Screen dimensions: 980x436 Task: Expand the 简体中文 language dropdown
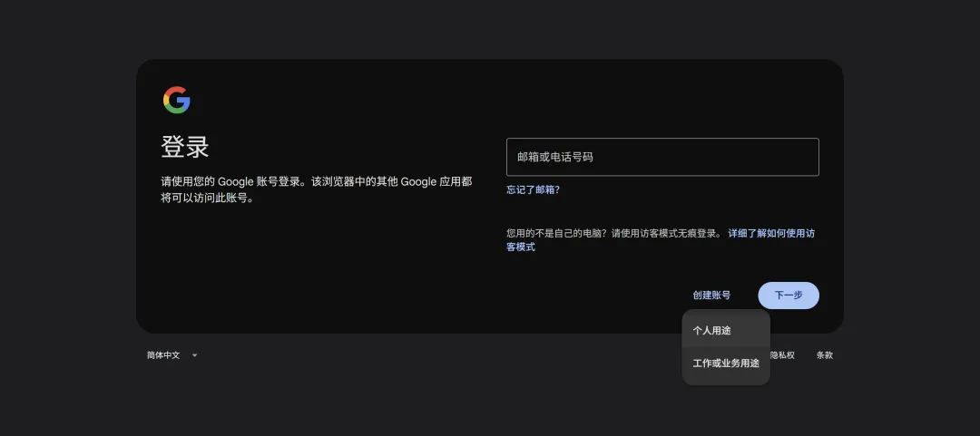point(172,355)
